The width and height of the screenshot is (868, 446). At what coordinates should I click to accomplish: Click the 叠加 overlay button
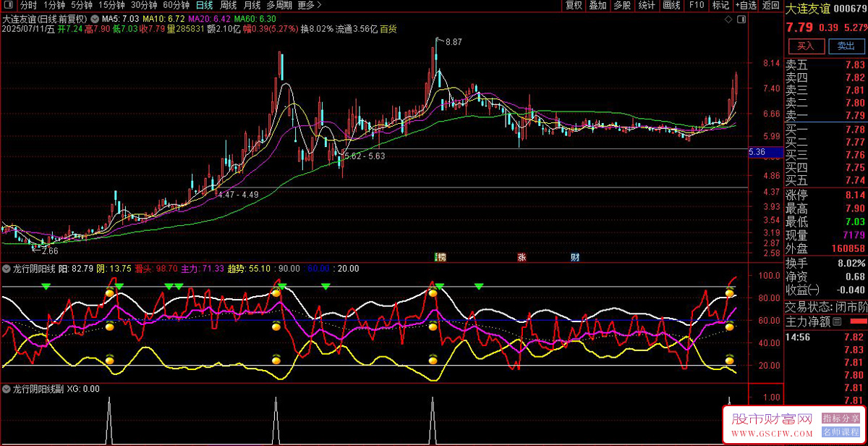coord(597,5)
